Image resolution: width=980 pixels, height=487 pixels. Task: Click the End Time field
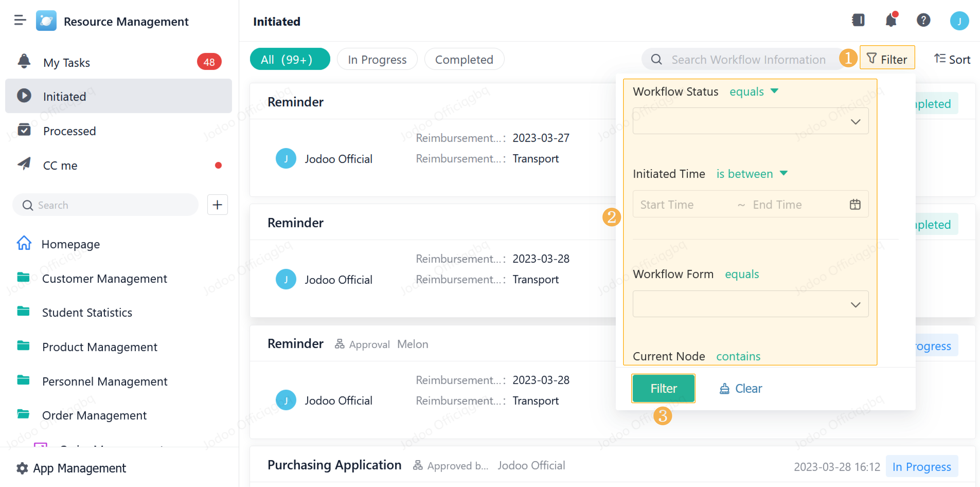(777, 205)
